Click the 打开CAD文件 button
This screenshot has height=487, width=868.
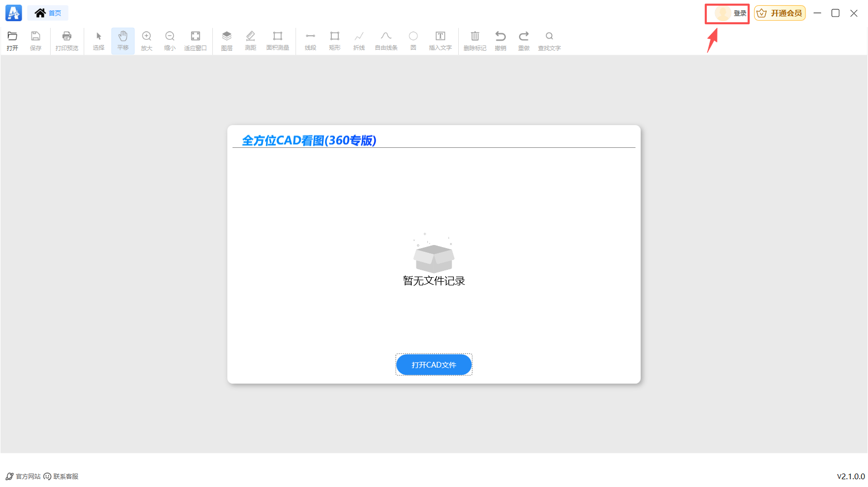433,364
